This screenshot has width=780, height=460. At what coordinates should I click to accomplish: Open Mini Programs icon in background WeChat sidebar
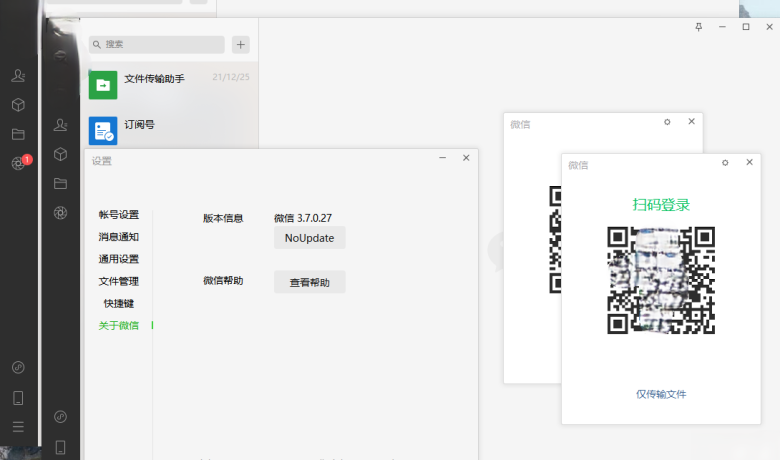point(18,368)
